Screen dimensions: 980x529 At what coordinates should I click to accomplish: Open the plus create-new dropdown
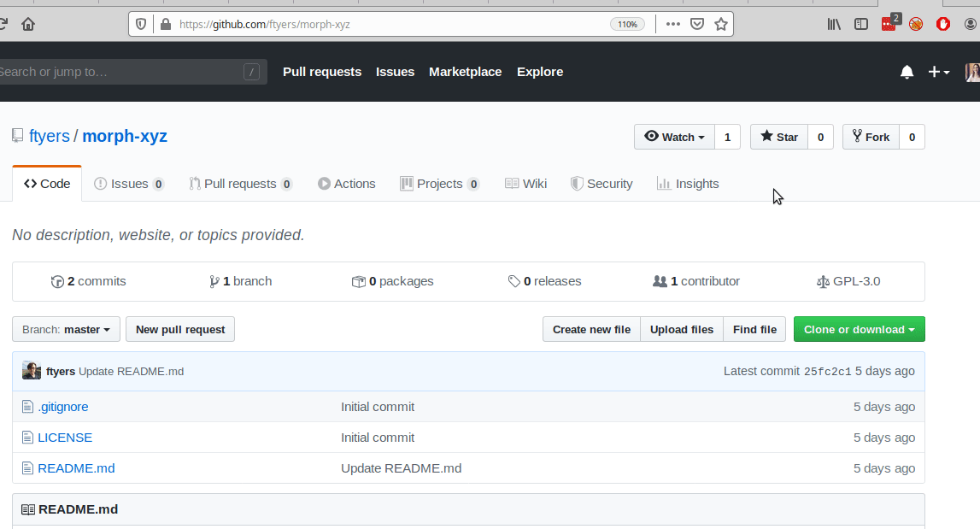point(939,72)
